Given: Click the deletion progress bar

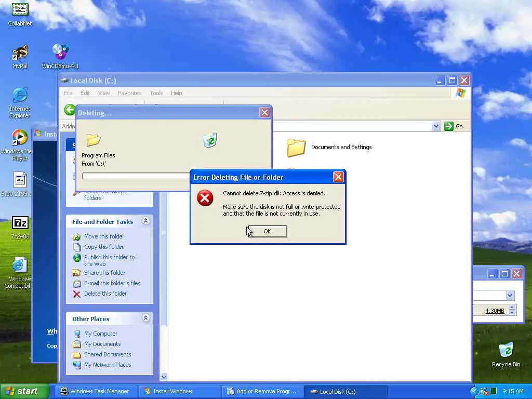Looking at the screenshot, I should click(136, 176).
